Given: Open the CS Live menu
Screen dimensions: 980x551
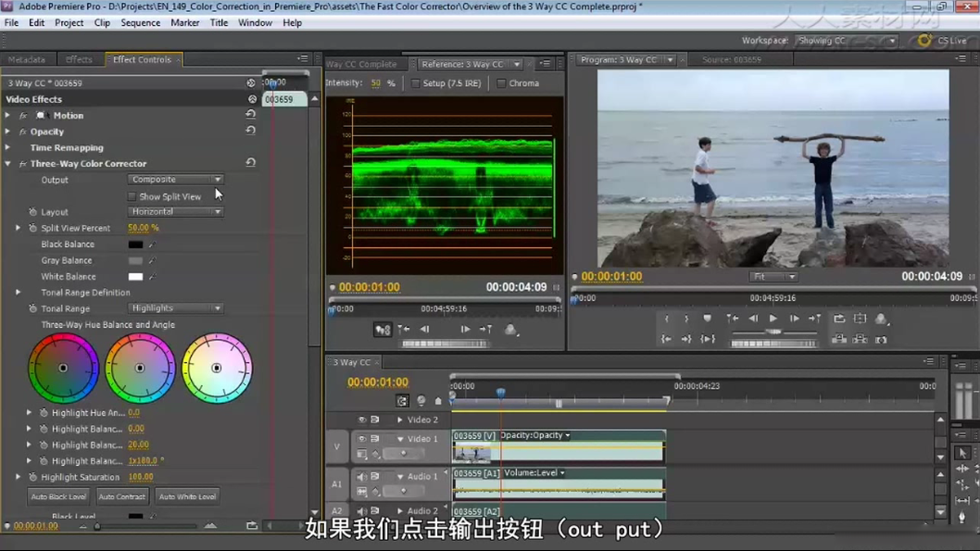Looking at the screenshot, I should (943, 41).
